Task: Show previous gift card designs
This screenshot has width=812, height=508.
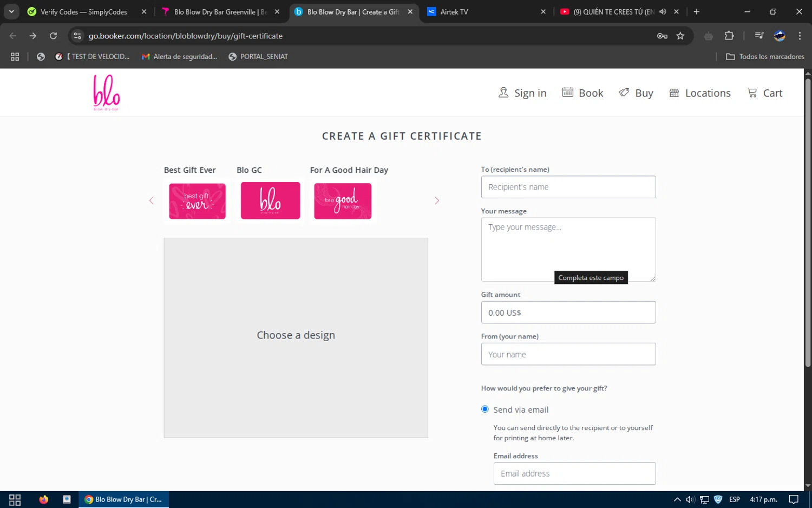Action: pyautogui.click(x=152, y=201)
